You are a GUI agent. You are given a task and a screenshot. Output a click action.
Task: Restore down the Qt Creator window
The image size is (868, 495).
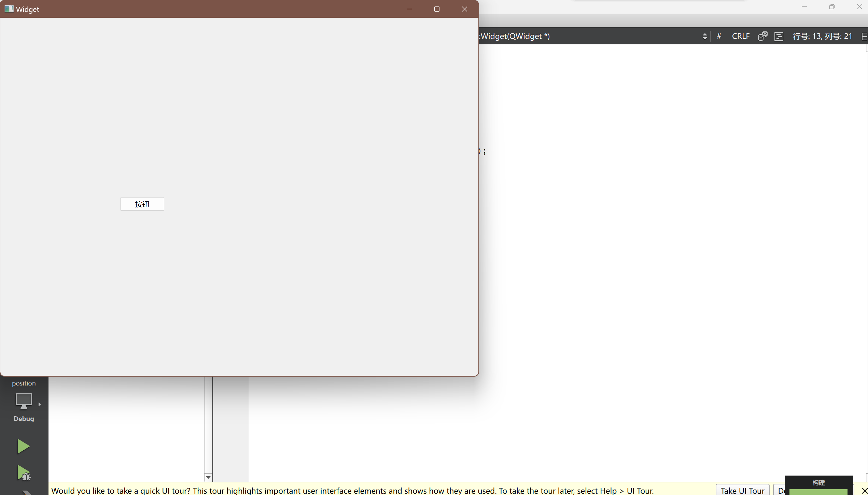[832, 7]
